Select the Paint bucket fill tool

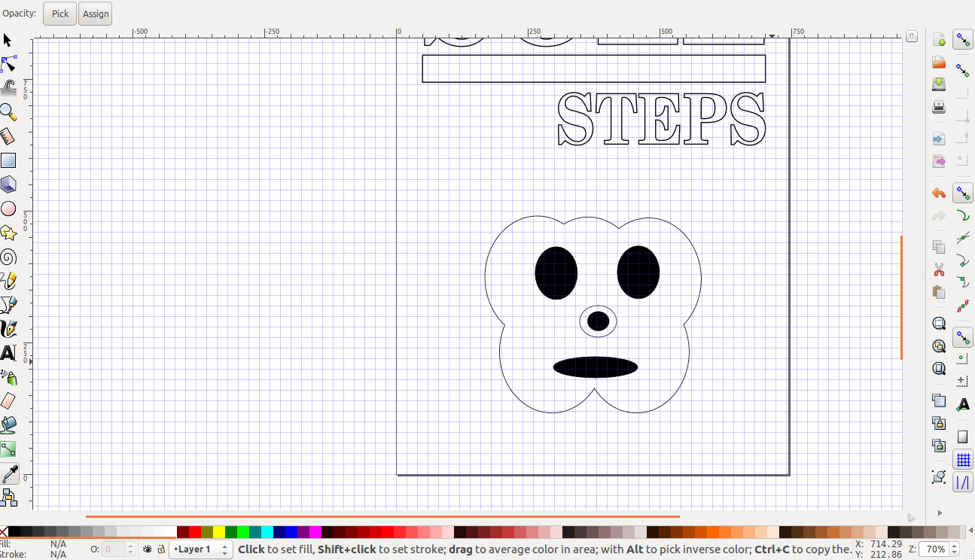(x=8, y=425)
